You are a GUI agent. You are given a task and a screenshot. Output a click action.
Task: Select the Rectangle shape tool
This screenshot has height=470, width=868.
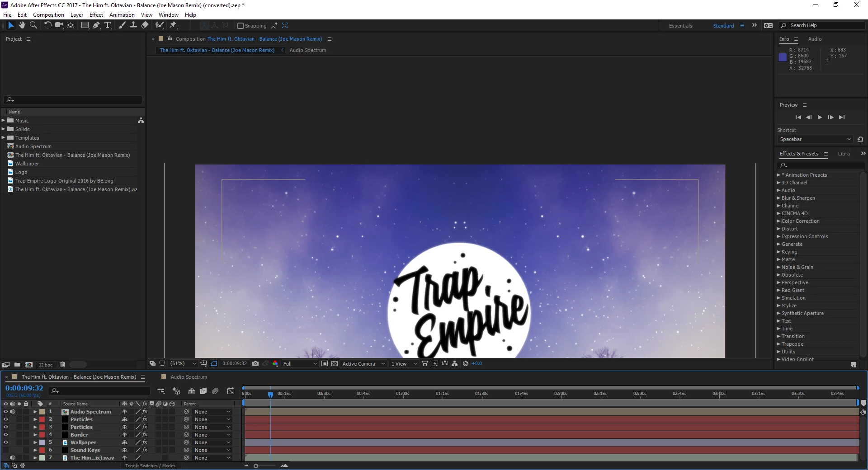[85, 25]
